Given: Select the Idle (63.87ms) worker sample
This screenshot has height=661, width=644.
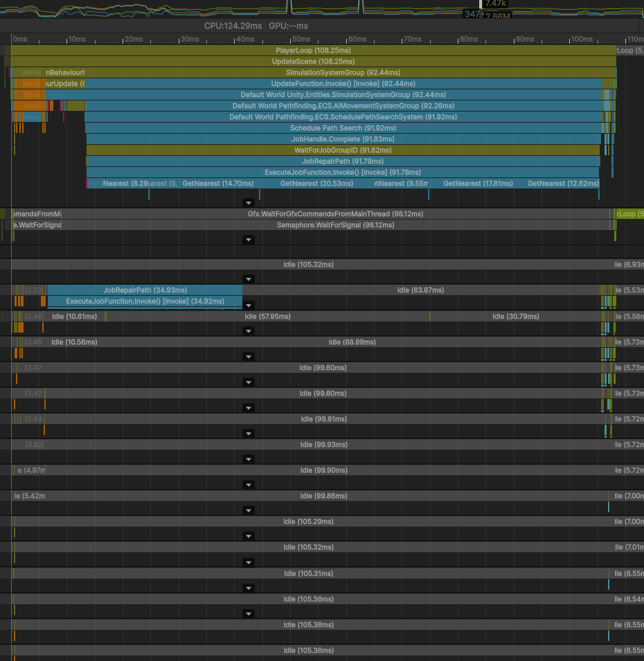Looking at the screenshot, I should click(420, 290).
